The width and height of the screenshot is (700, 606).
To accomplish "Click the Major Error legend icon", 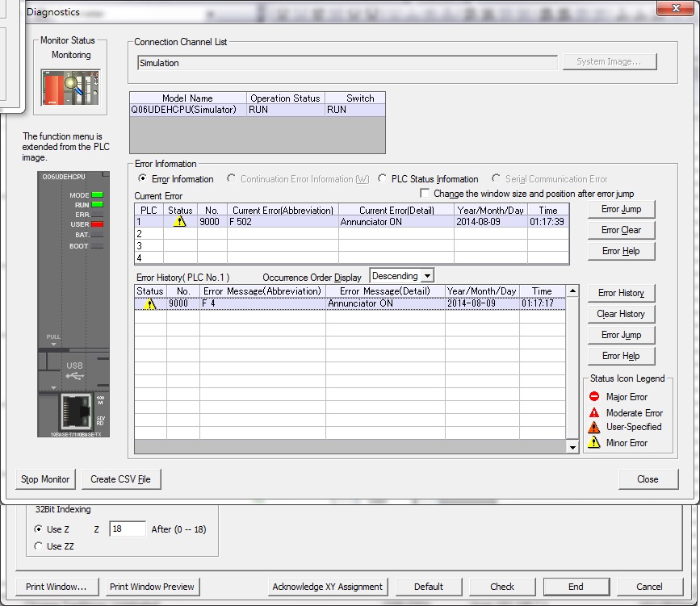I will coord(594,397).
